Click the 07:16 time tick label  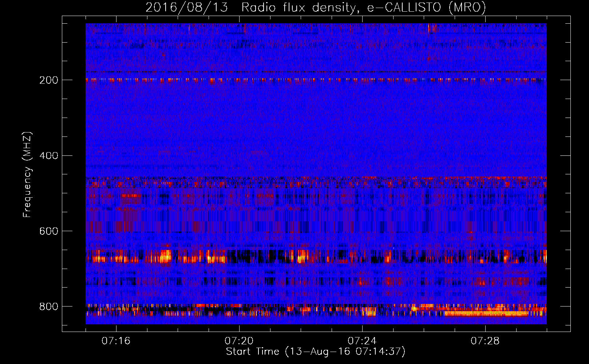pos(116,341)
